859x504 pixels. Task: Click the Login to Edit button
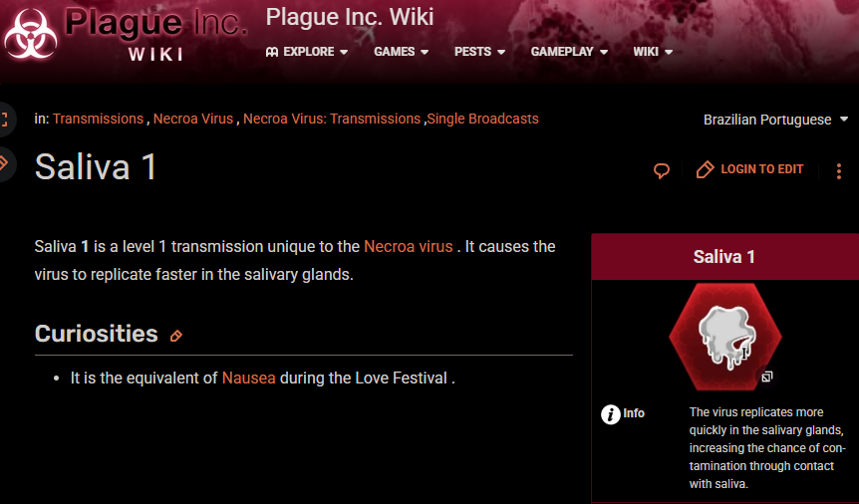[x=750, y=169]
